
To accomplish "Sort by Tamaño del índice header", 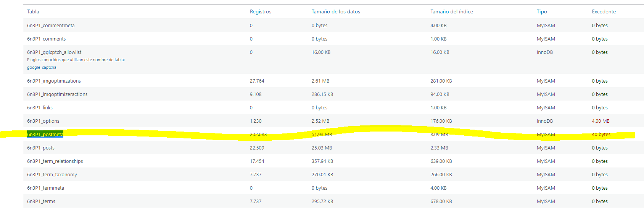I will (x=452, y=11).
